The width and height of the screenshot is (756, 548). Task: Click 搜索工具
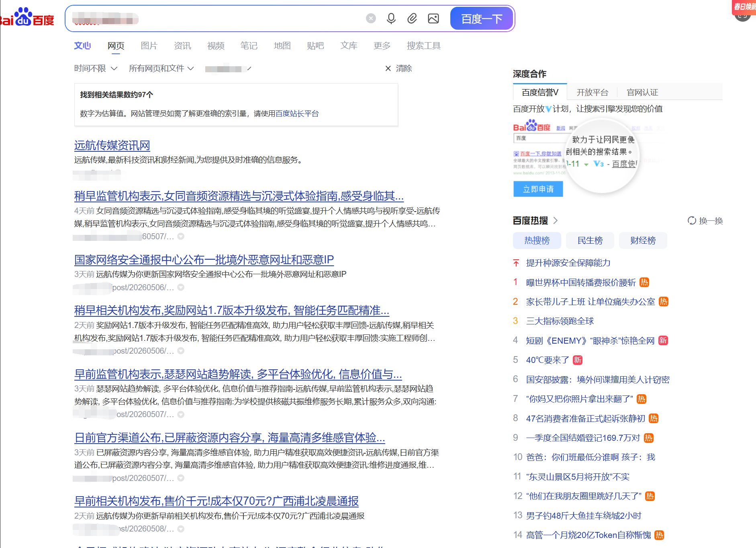click(424, 46)
